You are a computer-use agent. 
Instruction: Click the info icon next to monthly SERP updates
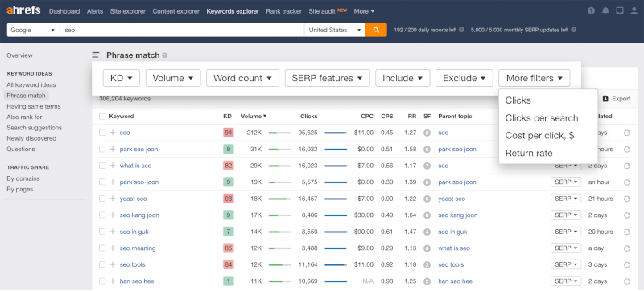[574, 30]
